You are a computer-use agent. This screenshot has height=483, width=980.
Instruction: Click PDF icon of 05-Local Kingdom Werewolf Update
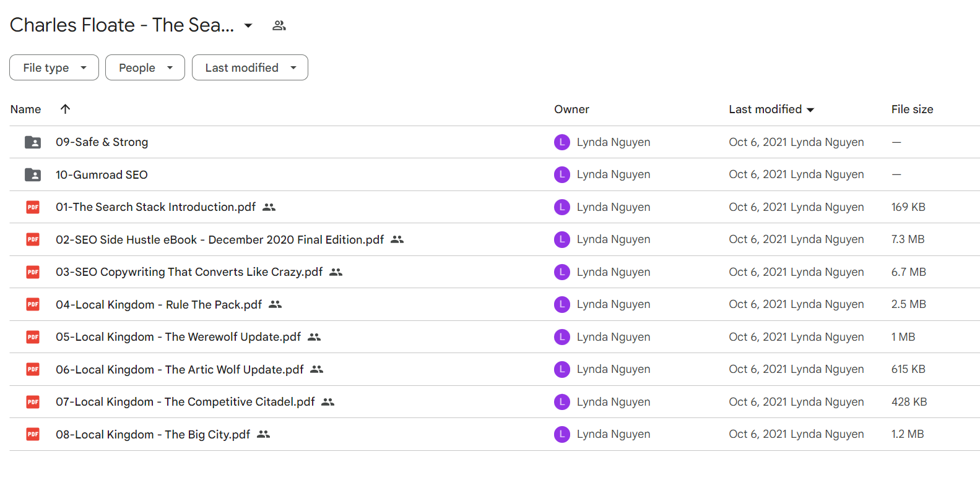(33, 337)
